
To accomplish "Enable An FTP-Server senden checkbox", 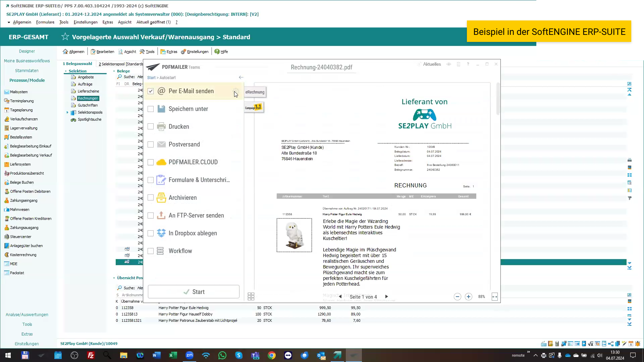I will click(x=151, y=216).
